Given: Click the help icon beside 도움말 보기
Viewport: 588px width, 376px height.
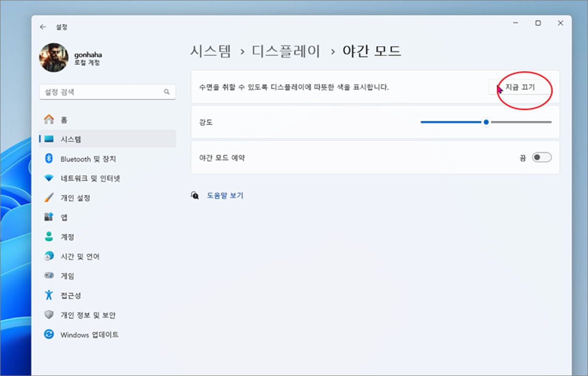Looking at the screenshot, I should pyautogui.click(x=195, y=196).
